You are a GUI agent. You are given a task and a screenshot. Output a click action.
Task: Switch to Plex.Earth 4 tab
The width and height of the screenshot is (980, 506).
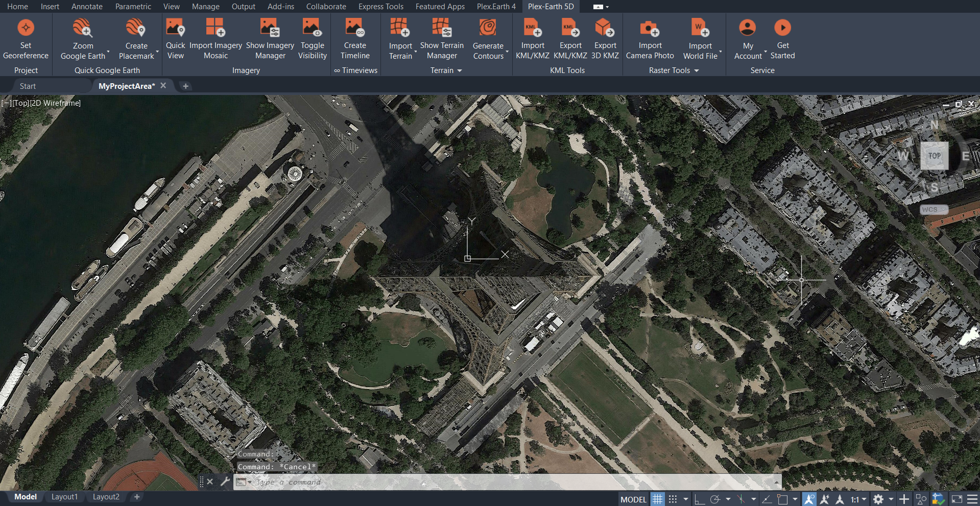(496, 7)
